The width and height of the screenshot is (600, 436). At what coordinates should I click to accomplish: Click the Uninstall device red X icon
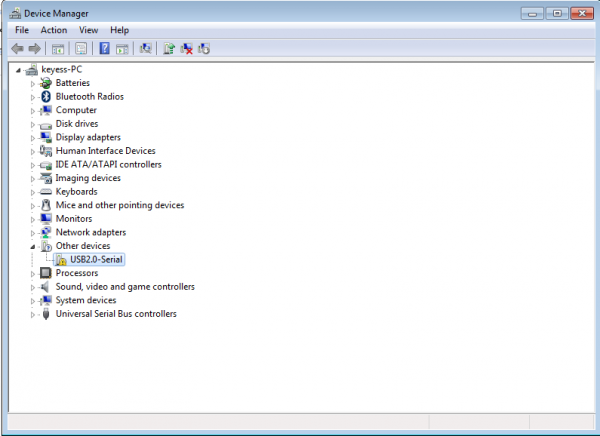coord(186,48)
